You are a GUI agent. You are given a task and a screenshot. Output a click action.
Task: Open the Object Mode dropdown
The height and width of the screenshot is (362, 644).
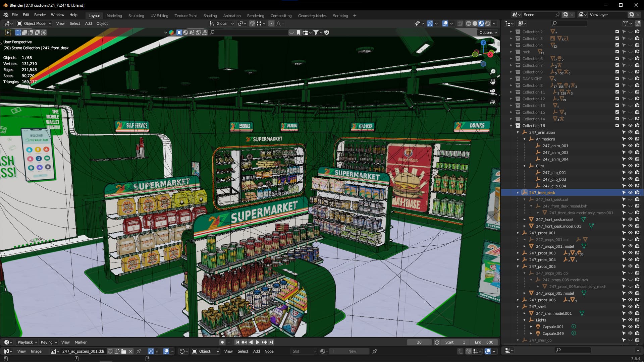click(x=34, y=23)
